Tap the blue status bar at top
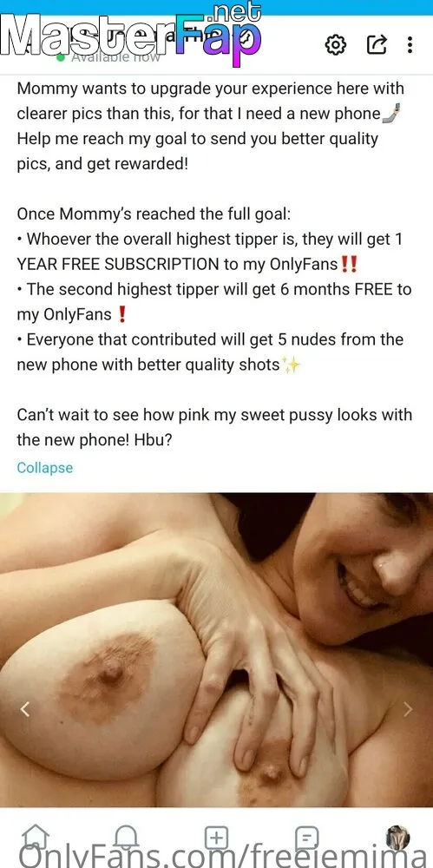This screenshot has height=868, width=433. point(217,7)
